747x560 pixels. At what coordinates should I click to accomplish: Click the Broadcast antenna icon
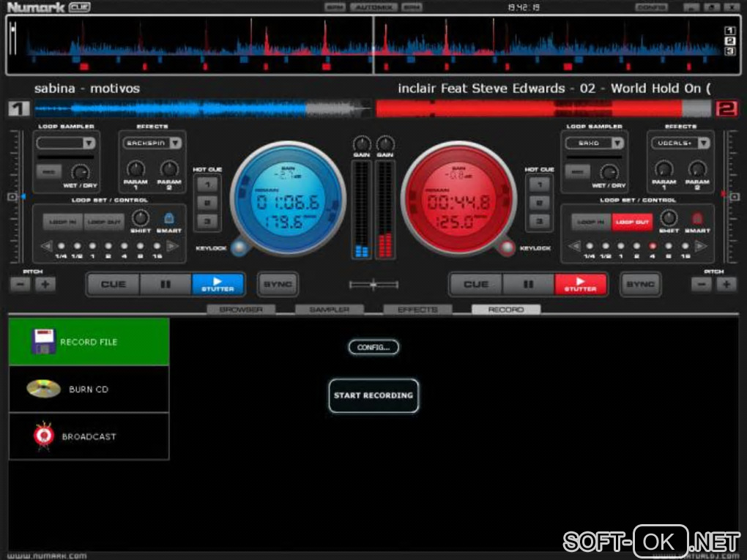(x=44, y=436)
